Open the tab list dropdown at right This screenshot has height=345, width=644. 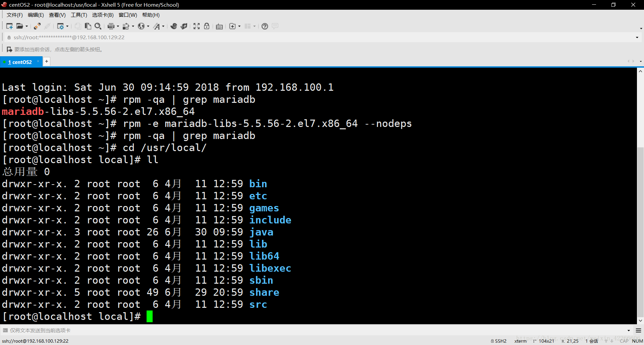click(640, 61)
